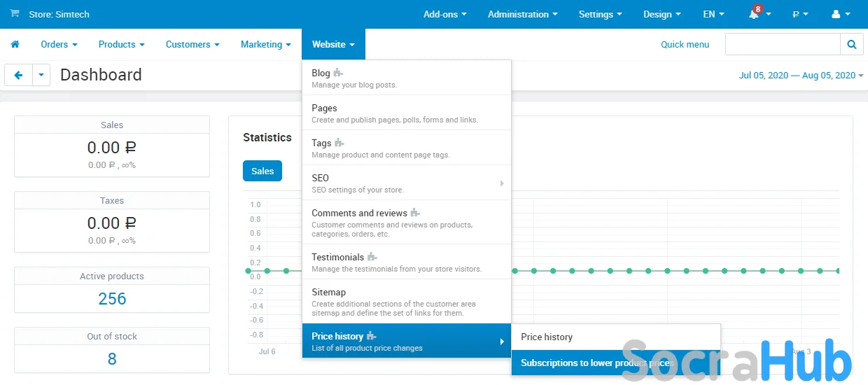Open the notifications bell with badge
This screenshot has width=868, height=385.
tap(755, 14)
